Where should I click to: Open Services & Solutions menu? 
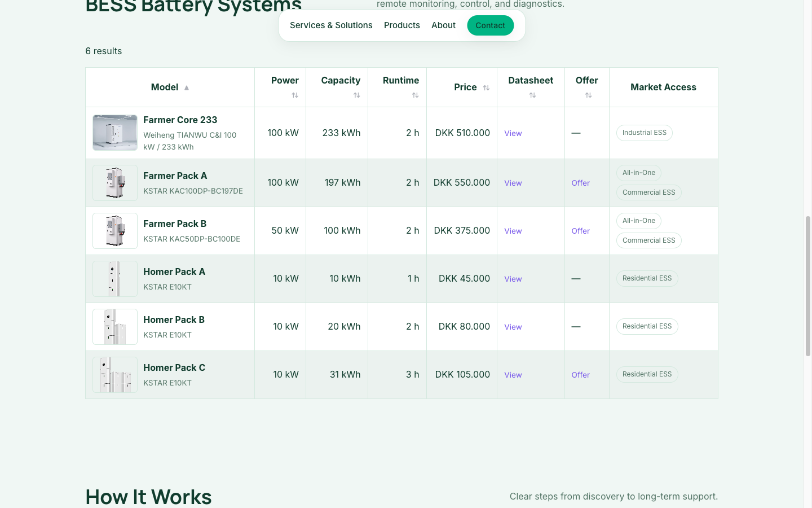pos(331,25)
